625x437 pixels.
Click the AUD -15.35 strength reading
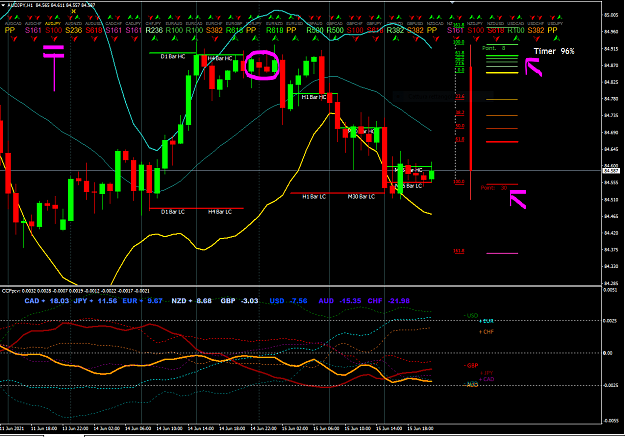(340, 301)
